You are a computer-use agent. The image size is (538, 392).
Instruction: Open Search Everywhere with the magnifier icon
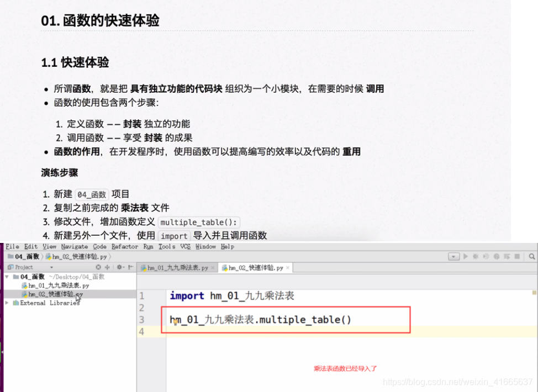point(531,256)
